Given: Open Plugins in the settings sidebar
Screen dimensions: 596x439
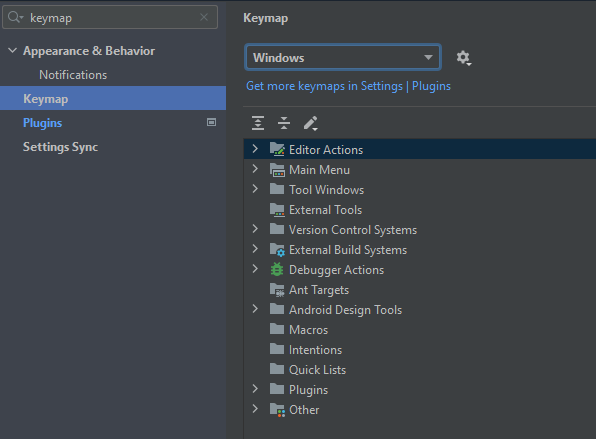Looking at the screenshot, I should point(42,123).
